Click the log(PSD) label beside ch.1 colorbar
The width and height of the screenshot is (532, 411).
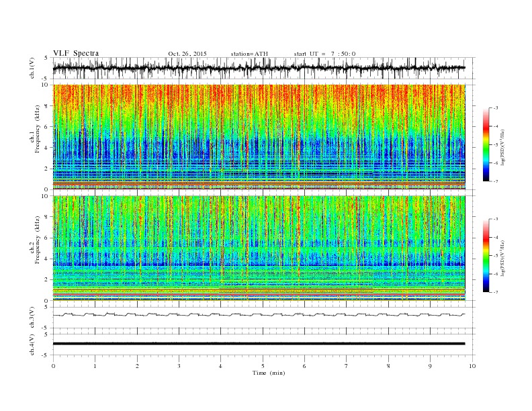502,147
